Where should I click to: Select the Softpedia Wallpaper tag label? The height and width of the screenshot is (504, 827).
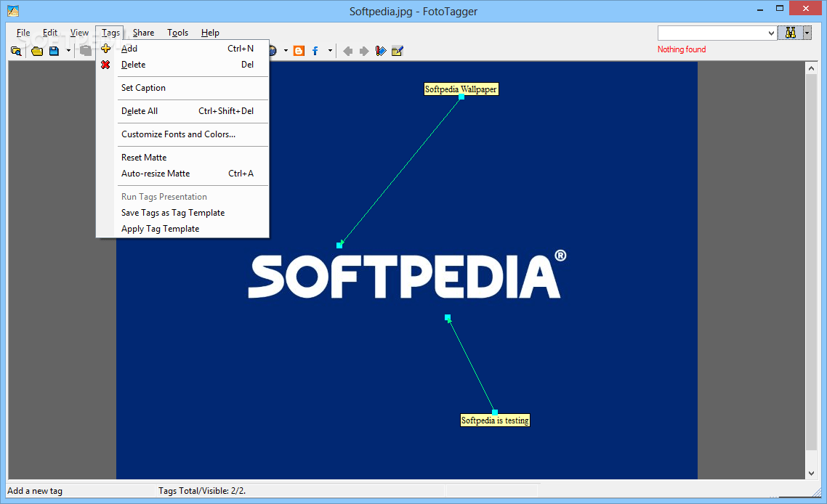(461, 89)
